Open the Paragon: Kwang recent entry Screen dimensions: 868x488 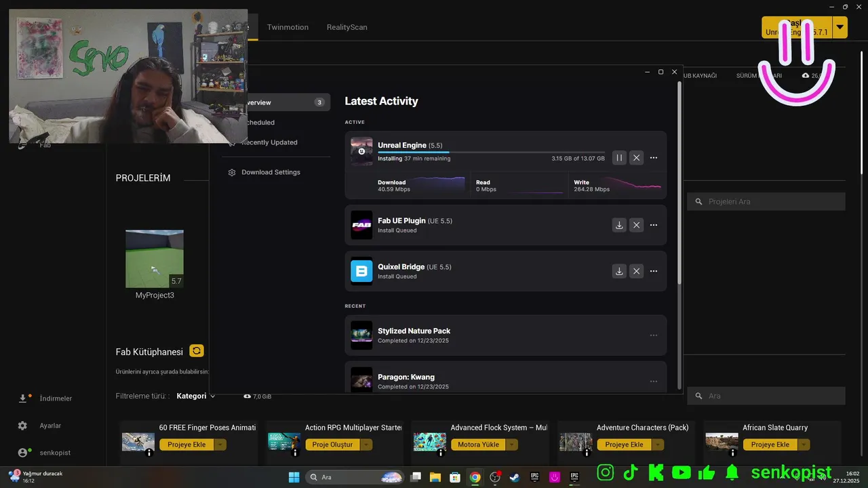pyautogui.click(x=505, y=378)
